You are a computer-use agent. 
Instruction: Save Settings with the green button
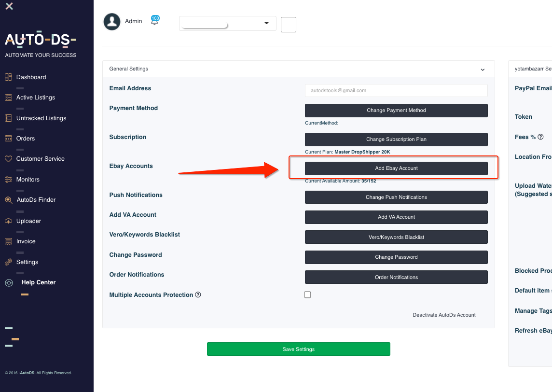299,349
